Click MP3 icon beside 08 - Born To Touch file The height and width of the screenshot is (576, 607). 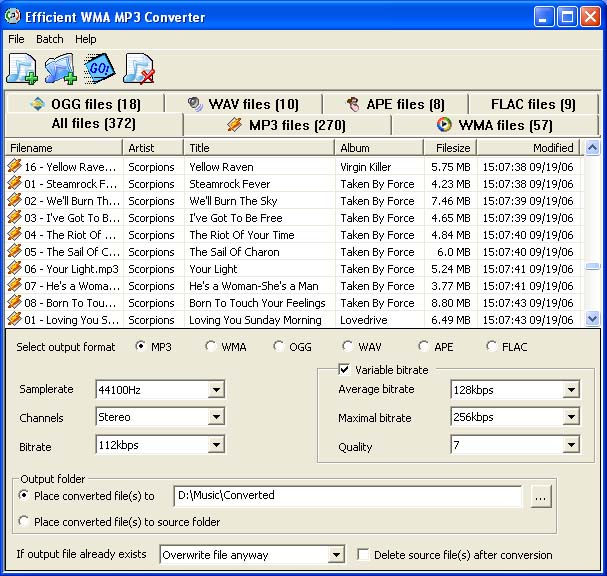point(14,302)
